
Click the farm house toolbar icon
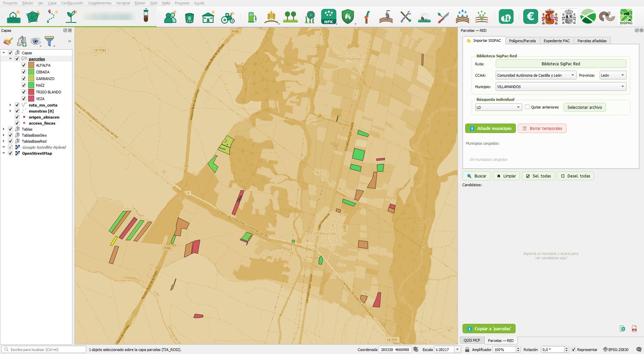pos(14,17)
